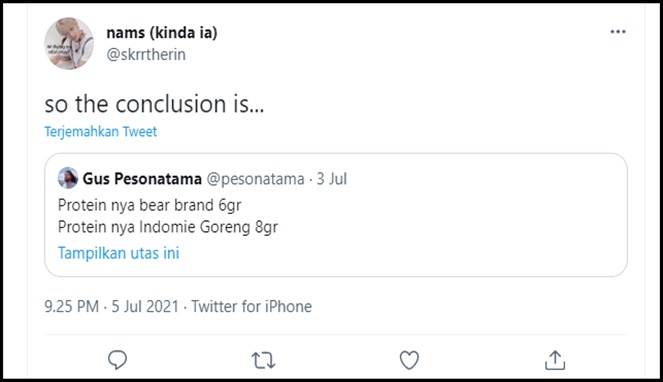Open the quoted tweet's 3 Jul date
Screen dimensions: 663x382
pyautogui.click(x=332, y=179)
